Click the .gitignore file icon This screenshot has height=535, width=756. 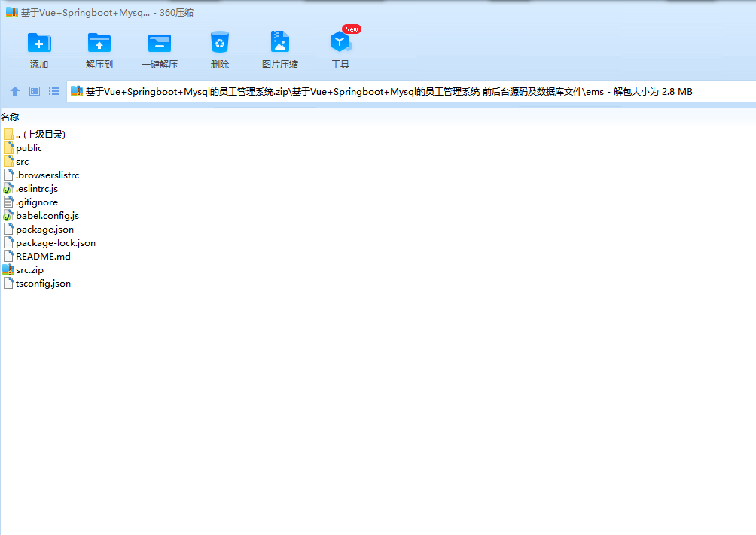point(8,202)
